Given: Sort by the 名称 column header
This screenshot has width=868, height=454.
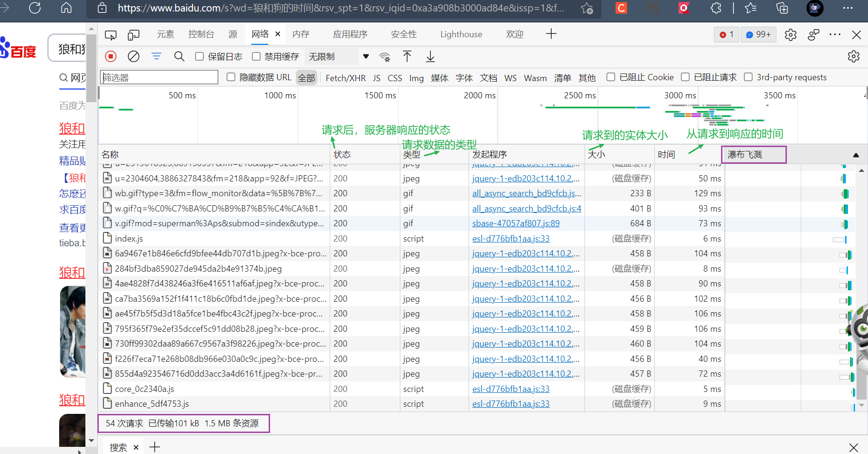Looking at the screenshot, I should click(214, 155).
